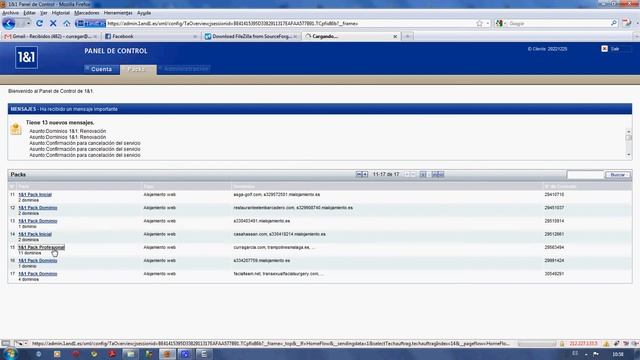Image resolution: width=640 pixels, height=360 pixels.
Task: Open Firefox in the Windows taskbar
Action: point(167,354)
